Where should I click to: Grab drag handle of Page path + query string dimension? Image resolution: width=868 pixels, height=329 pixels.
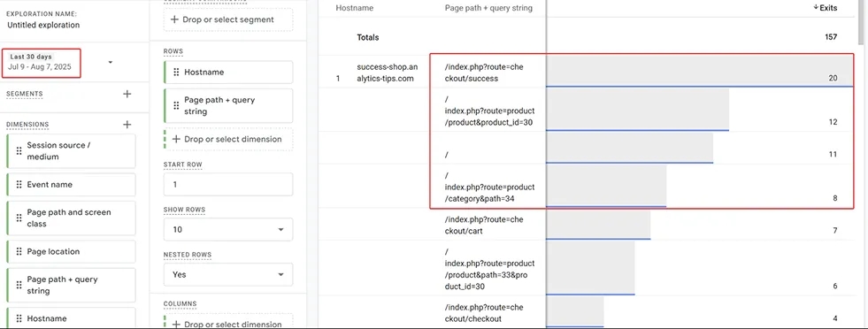(x=19, y=285)
